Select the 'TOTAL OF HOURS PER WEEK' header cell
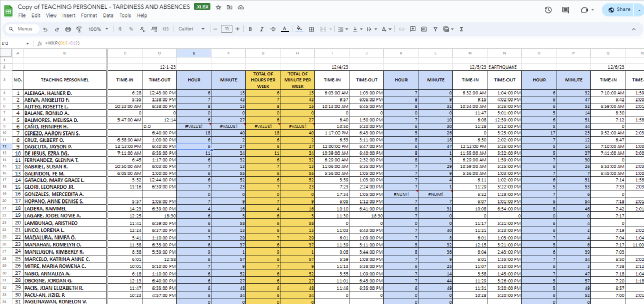The width and height of the screenshot is (644, 304). (x=263, y=80)
